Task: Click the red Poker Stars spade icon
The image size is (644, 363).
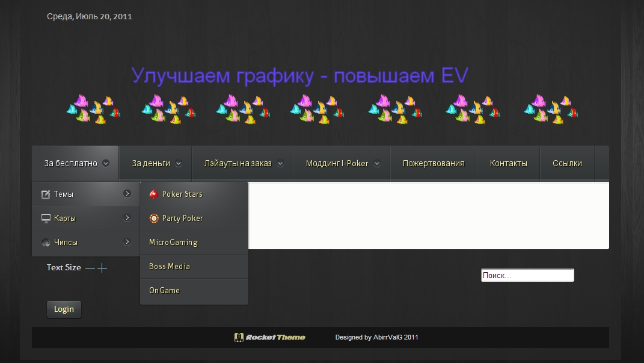Action: tap(153, 194)
